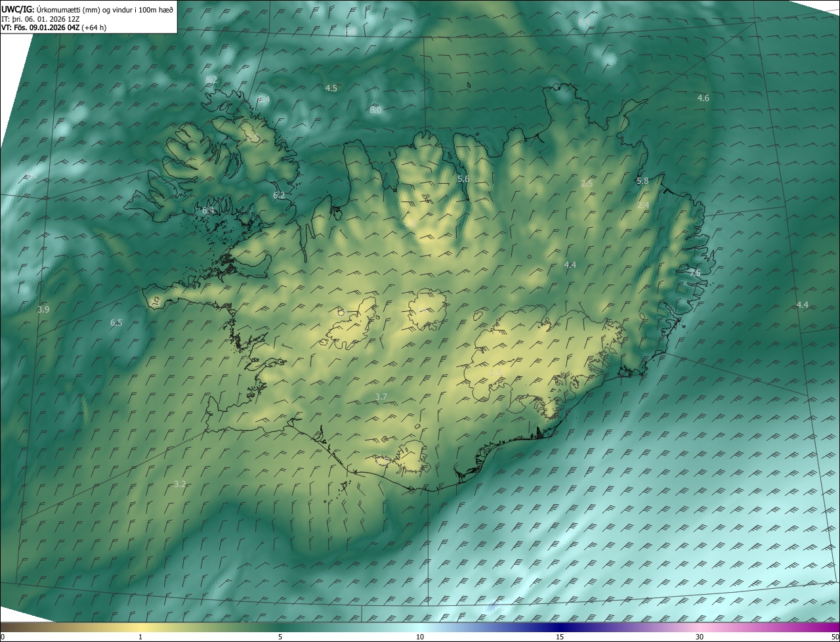Click the 6.4 value label on the map

[208, 210]
